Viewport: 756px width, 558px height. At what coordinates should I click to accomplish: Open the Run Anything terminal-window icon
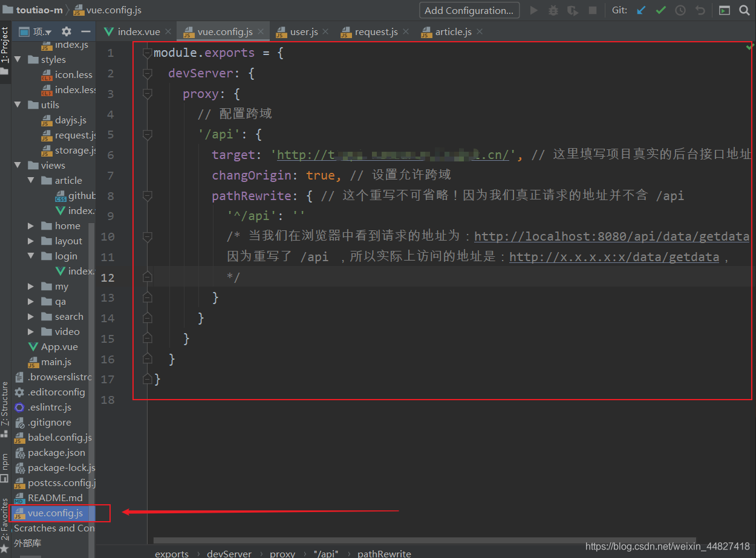tap(724, 10)
